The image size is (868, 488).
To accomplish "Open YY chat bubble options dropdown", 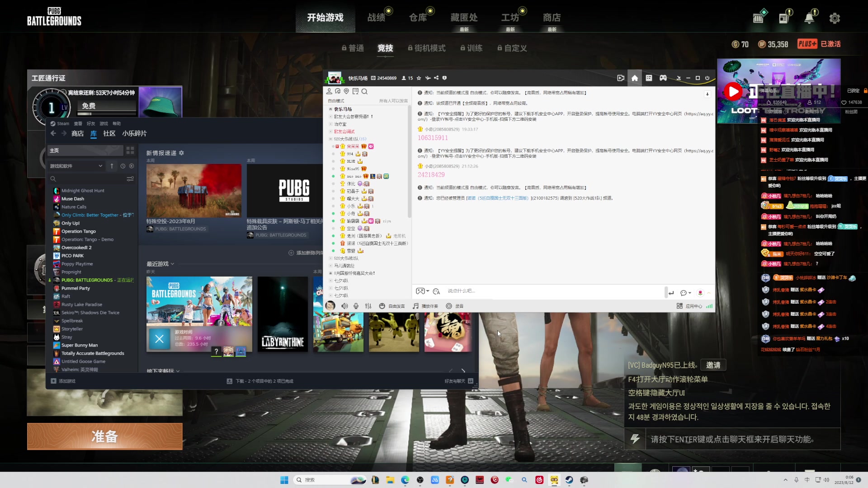I will pyautogui.click(x=685, y=293).
